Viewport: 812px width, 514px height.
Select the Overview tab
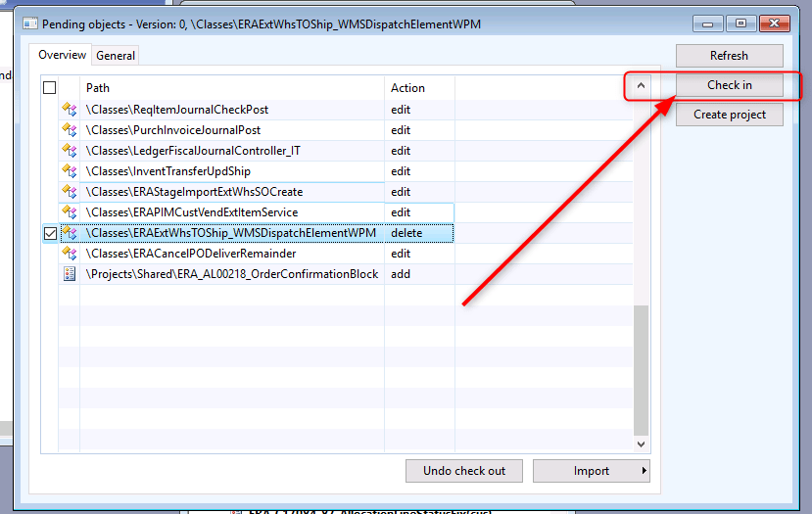(x=62, y=55)
